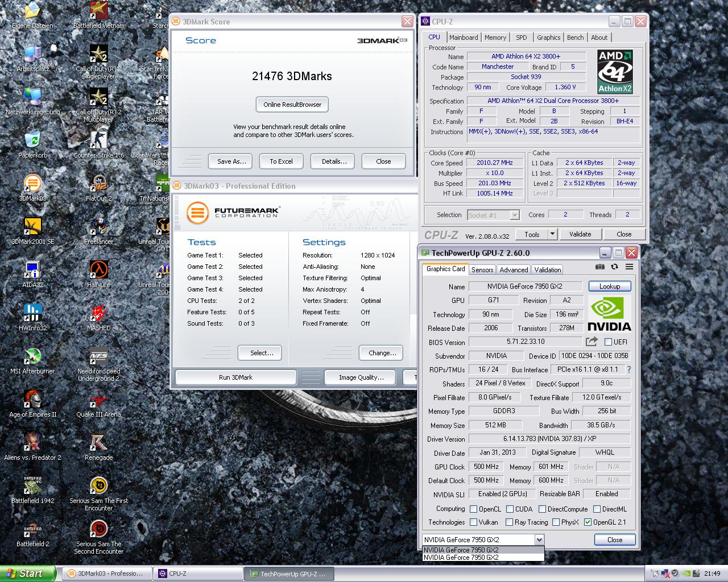Click the Online ResultBrowser button
Viewport: 728px width, 582px height.
292,105
